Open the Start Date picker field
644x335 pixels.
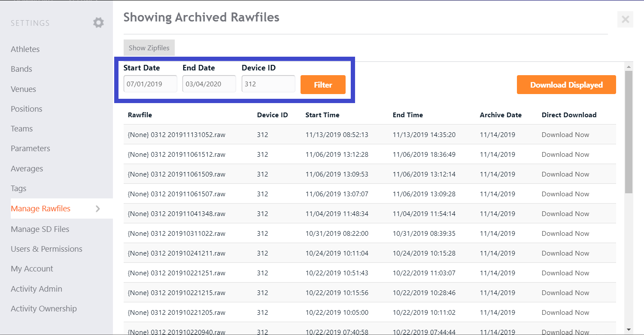pyautogui.click(x=150, y=83)
